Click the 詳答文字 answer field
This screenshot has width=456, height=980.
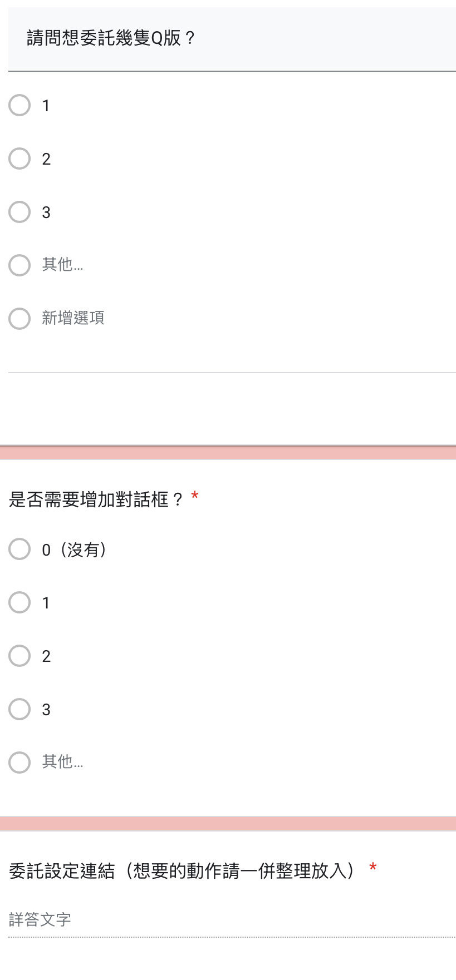click(x=232, y=920)
